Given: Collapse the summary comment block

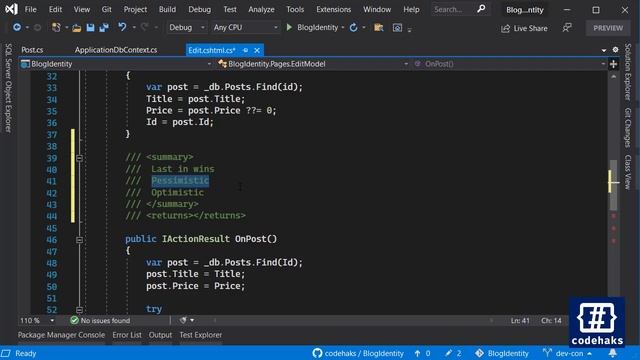Looking at the screenshot, I should point(80,158).
